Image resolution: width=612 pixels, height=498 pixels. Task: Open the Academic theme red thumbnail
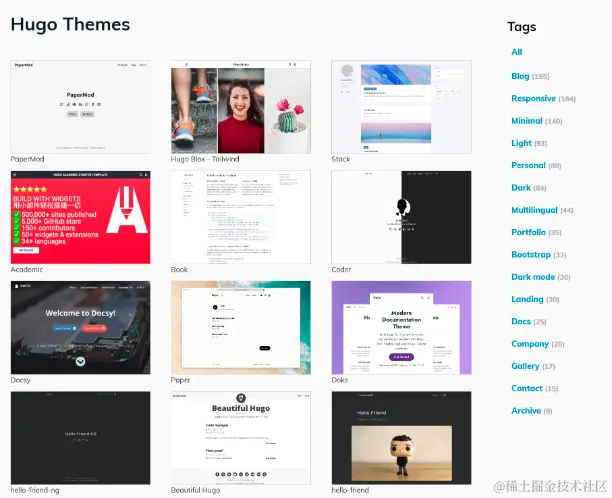pos(80,217)
